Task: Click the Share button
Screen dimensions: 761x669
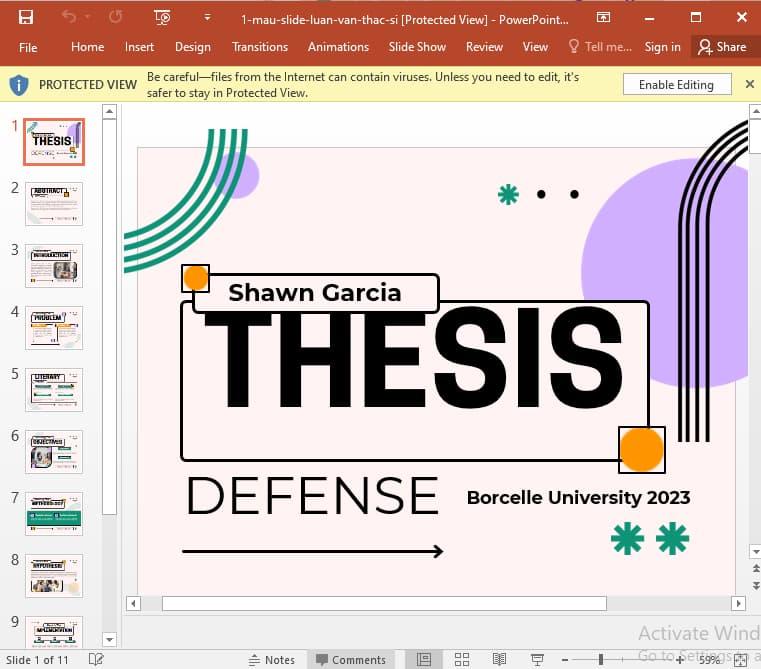Action: (x=722, y=47)
